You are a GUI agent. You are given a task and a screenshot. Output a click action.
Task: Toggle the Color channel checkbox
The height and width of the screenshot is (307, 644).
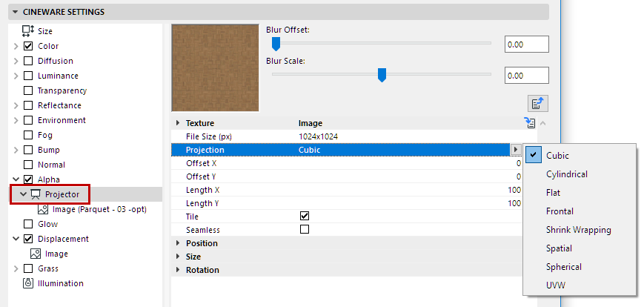tap(28, 46)
